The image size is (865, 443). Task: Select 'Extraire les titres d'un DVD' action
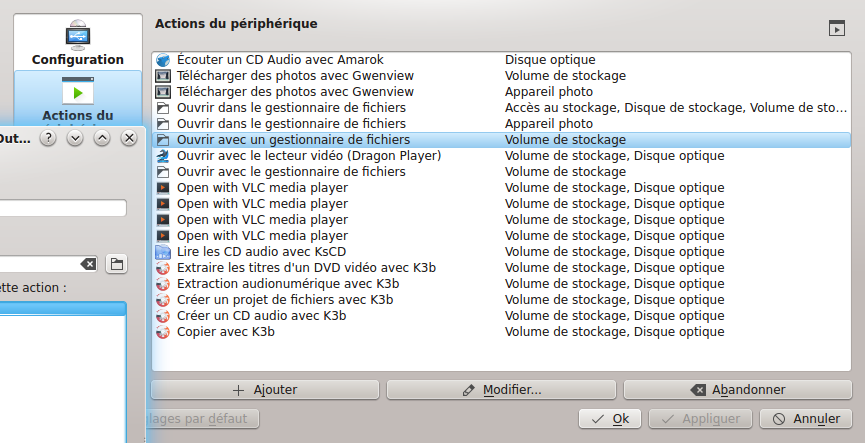[306, 268]
